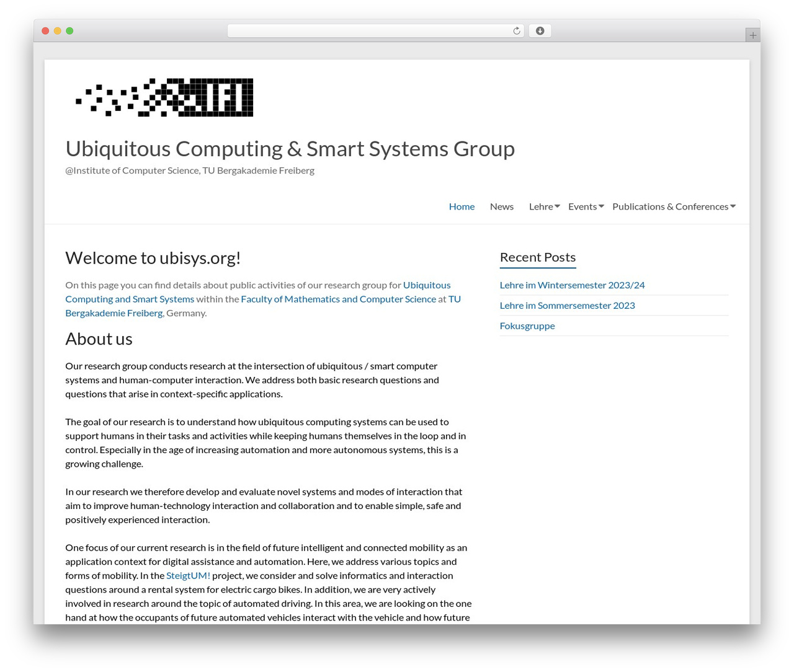Click the browser address bar
The height and width of the screenshot is (672, 794).
click(x=375, y=31)
